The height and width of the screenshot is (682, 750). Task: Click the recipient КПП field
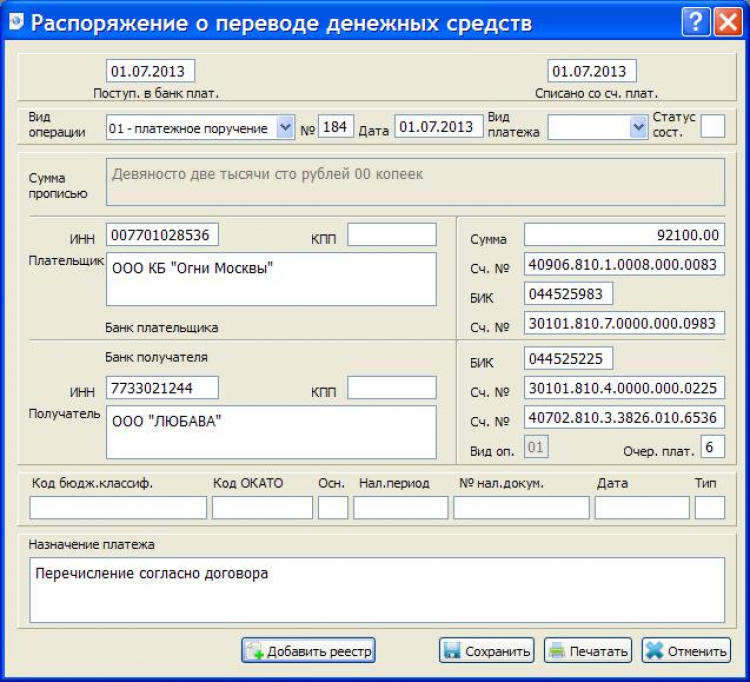pos(392,388)
